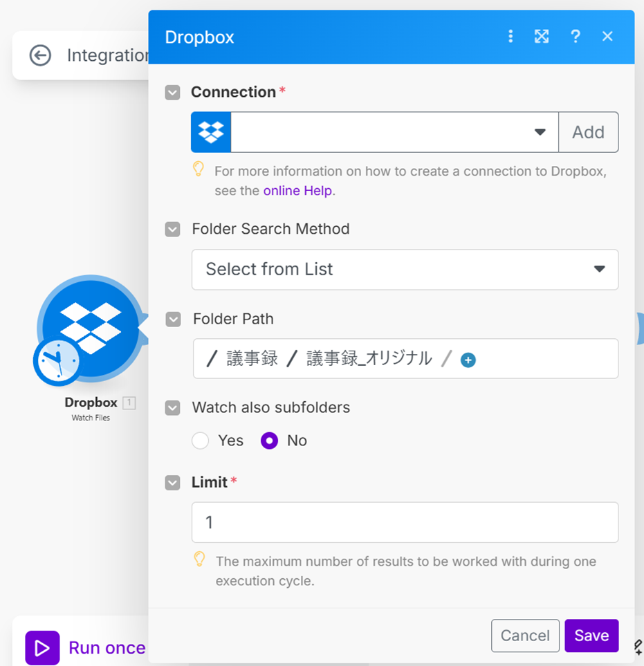Select the 議事録 folder path segment
The height and width of the screenshot is (666, 644).
pyautogui.click(x=252, y=358)
